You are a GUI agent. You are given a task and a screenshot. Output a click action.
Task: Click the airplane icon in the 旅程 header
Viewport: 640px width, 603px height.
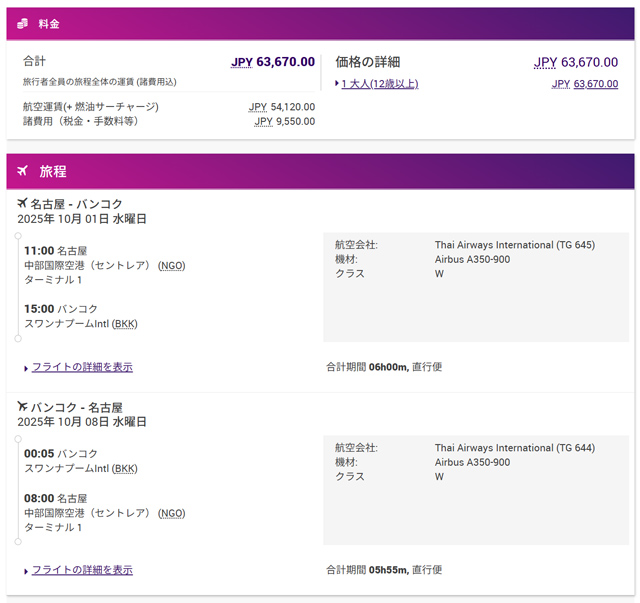(22, 171)
